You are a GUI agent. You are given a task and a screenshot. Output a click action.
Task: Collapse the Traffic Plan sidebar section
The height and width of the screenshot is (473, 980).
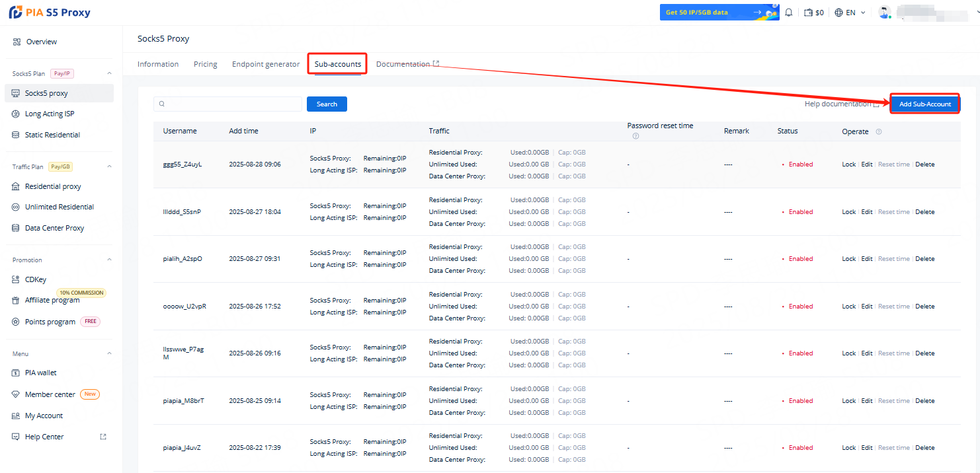(109, 166)
